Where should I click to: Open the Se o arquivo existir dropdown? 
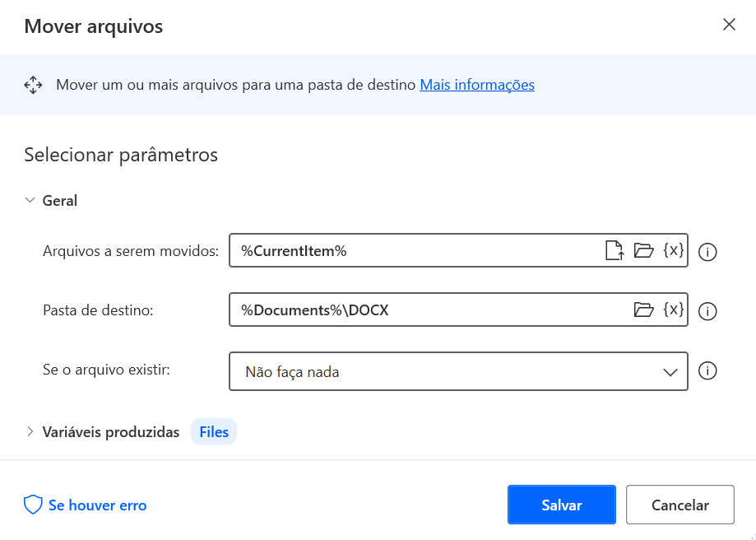point(670,371)
